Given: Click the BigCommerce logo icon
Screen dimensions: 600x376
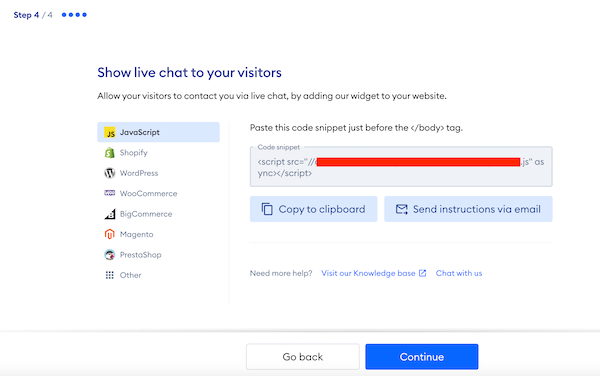Looking at the screenshot, I should click(109, 214).
